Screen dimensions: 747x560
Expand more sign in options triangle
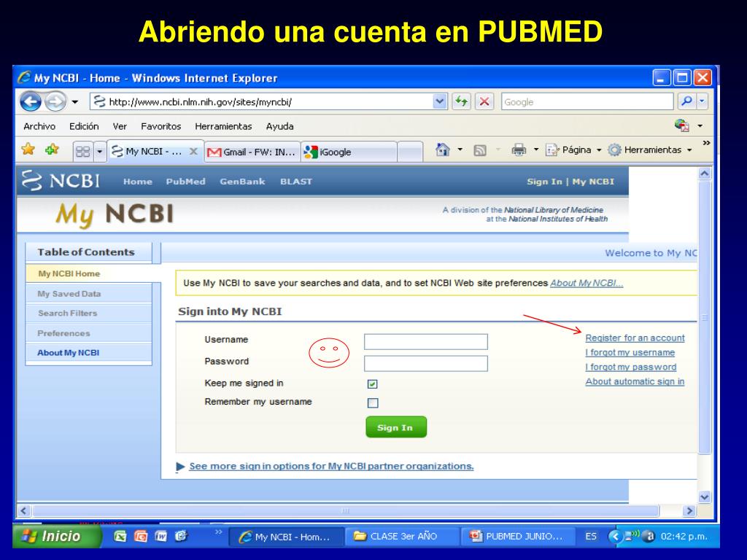click(x=181, y=467)
